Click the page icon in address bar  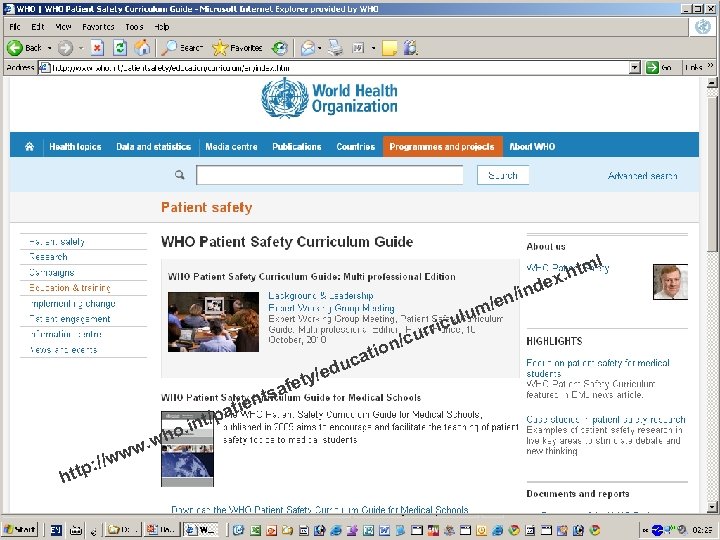[44, 68]
